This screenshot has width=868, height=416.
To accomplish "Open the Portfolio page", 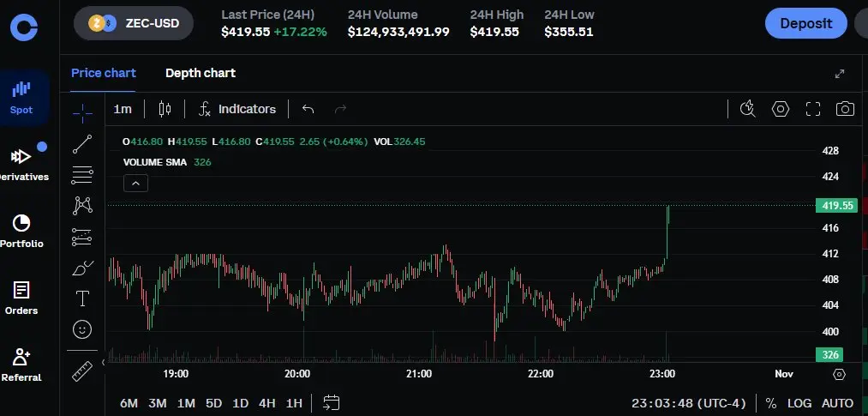I will coord(21,232).
